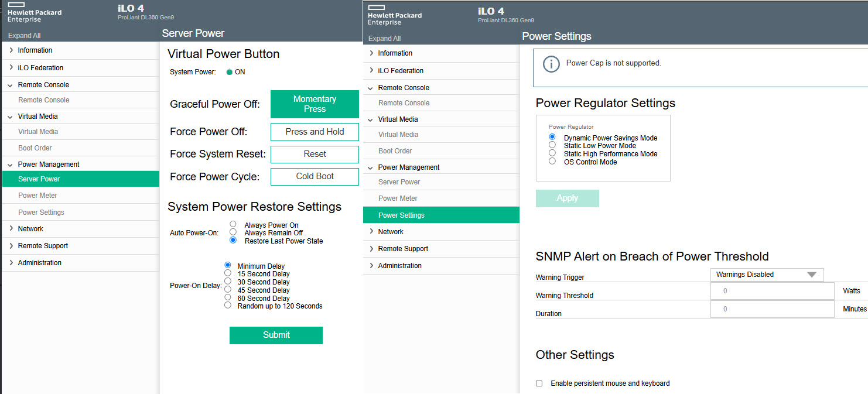Click Apply under Power Regulator Settings
The image size is (868, 394).
pos(567,198)
